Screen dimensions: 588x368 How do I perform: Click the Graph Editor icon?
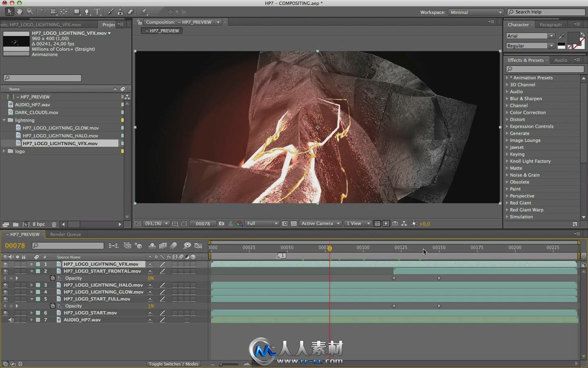point(198,245)
